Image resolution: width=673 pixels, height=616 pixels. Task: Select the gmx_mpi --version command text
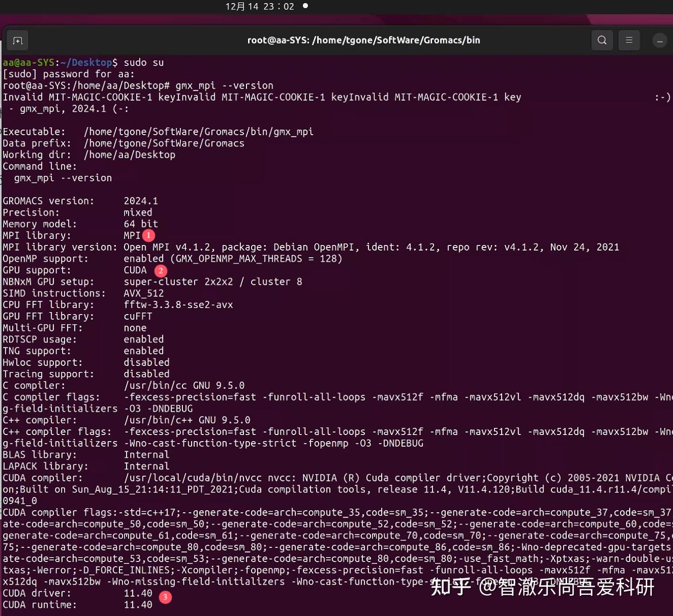click(x=224, y=85)
